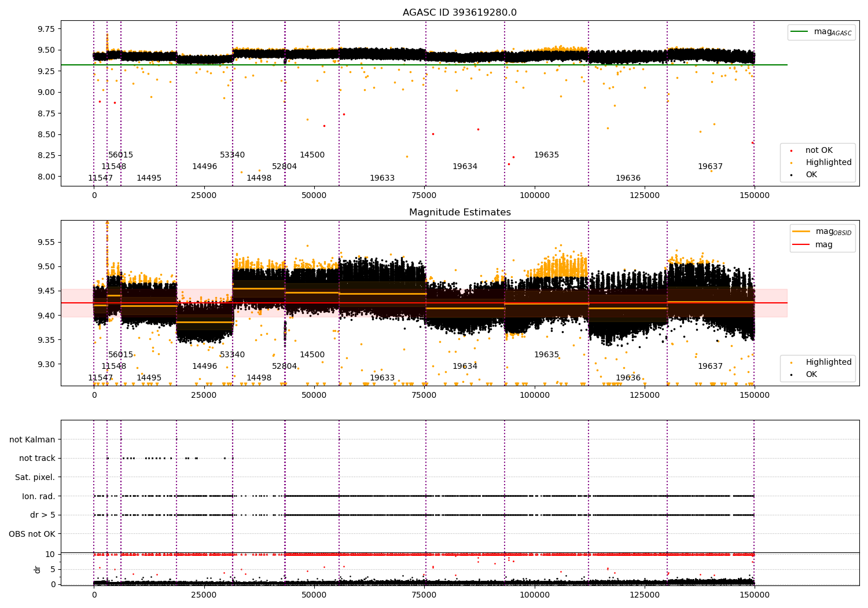Click the 9.75 y-axis tick in AGASC ID plot
Image resolution: width=868 pixels, height=608 pixels.
click(x=46, y=30)
